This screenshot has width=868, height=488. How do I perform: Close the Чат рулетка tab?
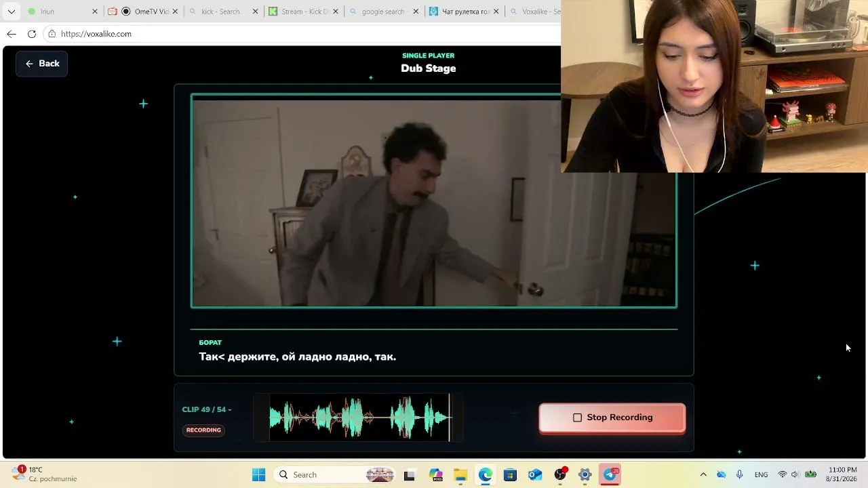[x=496, y=12]
